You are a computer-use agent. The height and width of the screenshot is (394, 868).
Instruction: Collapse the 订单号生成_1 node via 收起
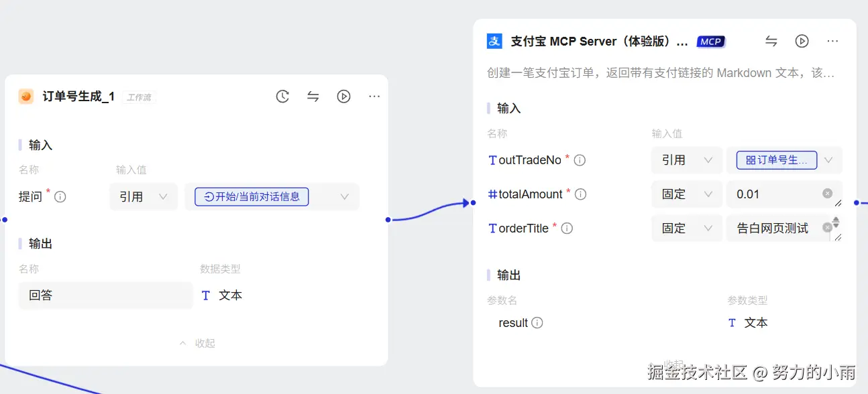coord(198,343)
